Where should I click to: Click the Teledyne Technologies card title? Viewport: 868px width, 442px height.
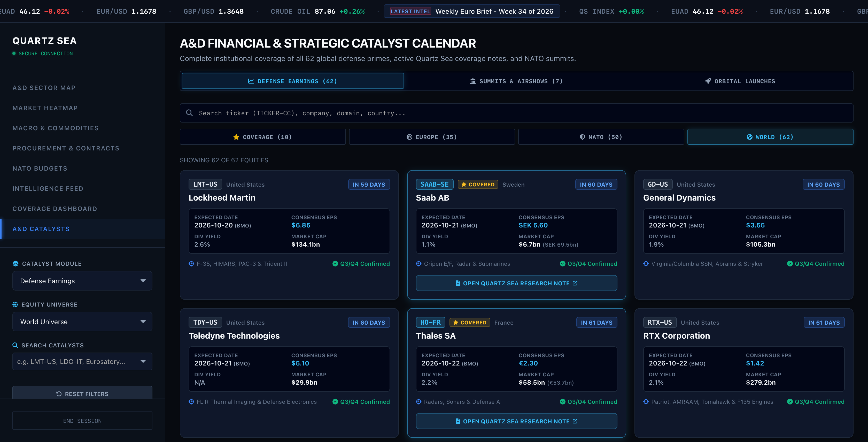point(234,336)
